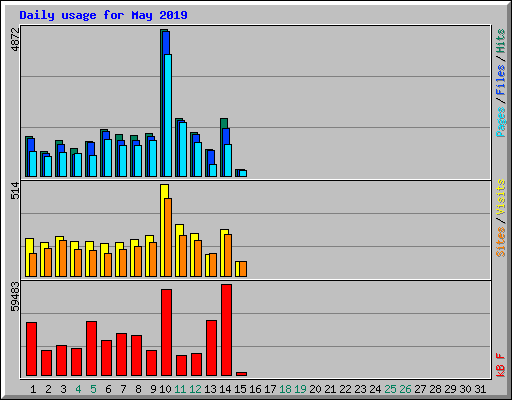Click green day 26 on the x-axis
The height and width of the screenshot is (400, 512).
point(405,389)
